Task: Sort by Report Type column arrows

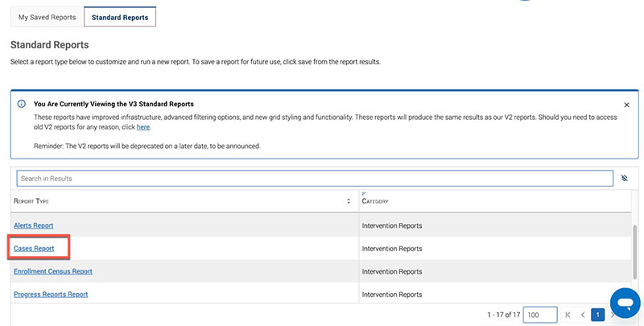Action: pos(349,201)
